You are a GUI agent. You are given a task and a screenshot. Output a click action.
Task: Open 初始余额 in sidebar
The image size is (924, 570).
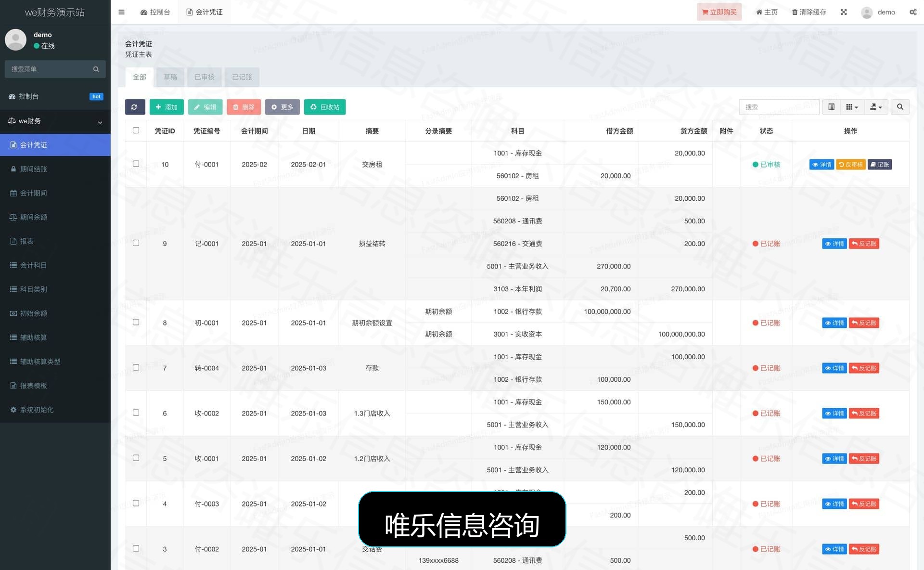point(55,313)
